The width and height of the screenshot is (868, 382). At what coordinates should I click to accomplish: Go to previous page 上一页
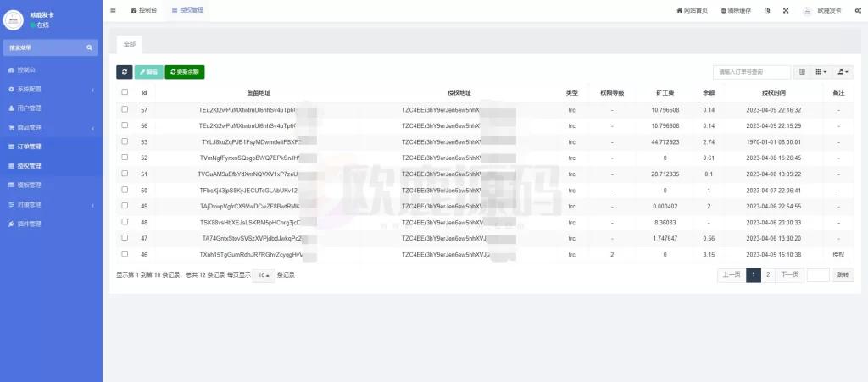pyautogui.click(x=732, y=275)
